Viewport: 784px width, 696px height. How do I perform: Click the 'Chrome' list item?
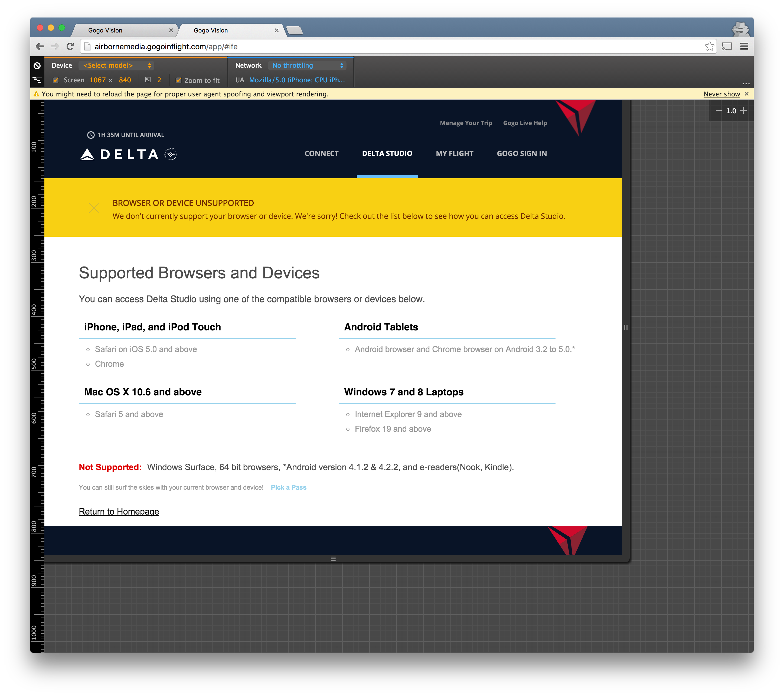pos(109,364)
